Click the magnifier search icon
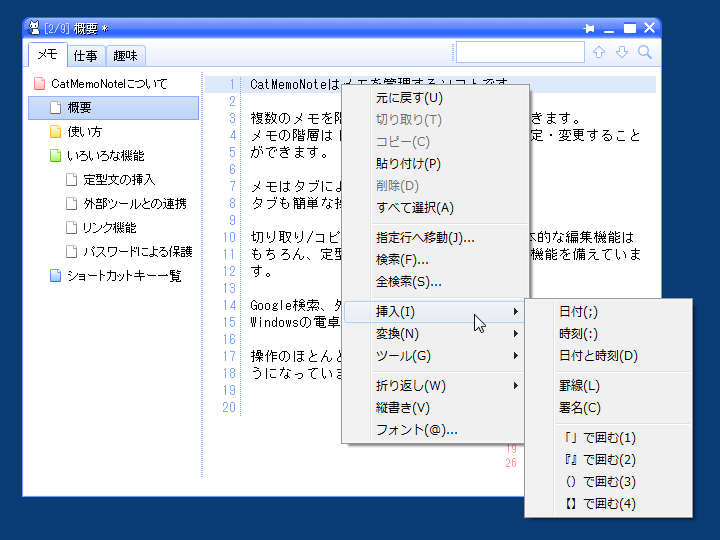Screen dimensions: 720x540 645,52
